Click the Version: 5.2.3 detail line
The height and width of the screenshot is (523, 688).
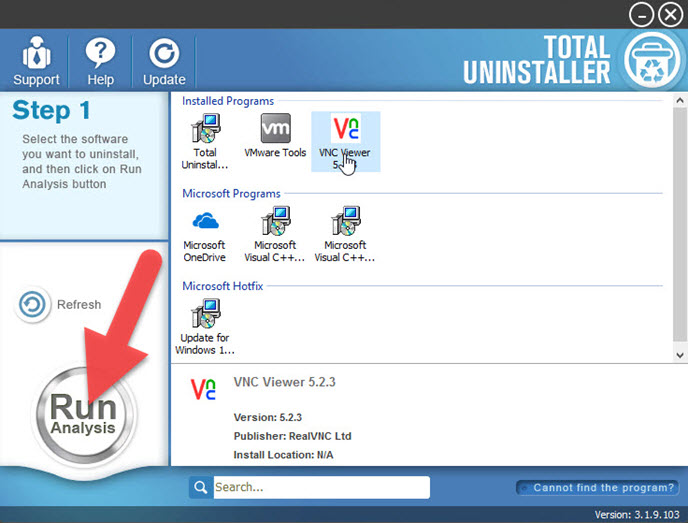(268, 417)
